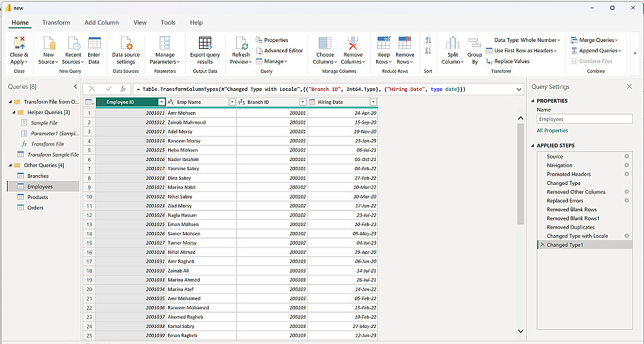
Task: Open the Advanced Editor
Action: [x=279, y=51]
